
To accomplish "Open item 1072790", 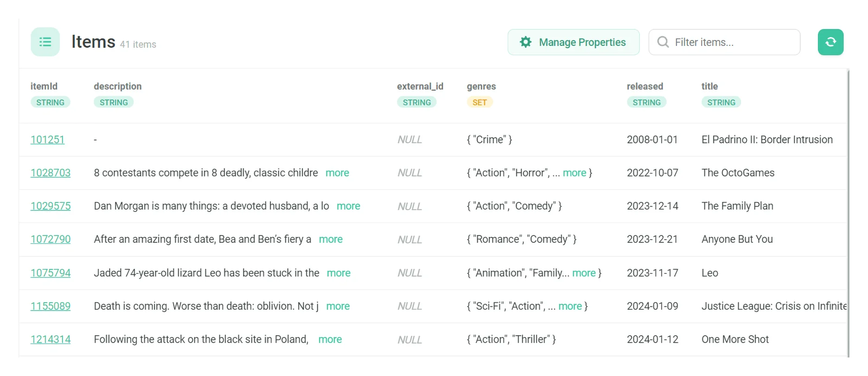I will pyautogui.click(x=51, y=239).
